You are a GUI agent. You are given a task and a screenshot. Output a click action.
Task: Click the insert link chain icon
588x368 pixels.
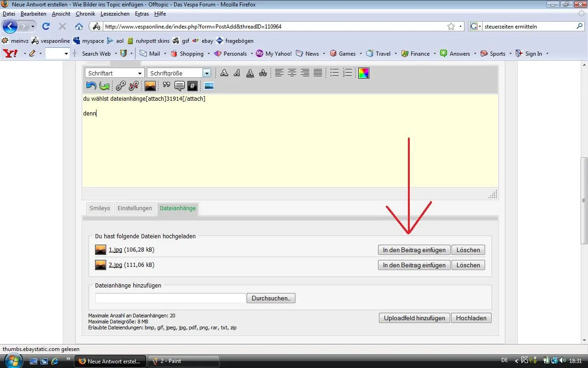120,86
